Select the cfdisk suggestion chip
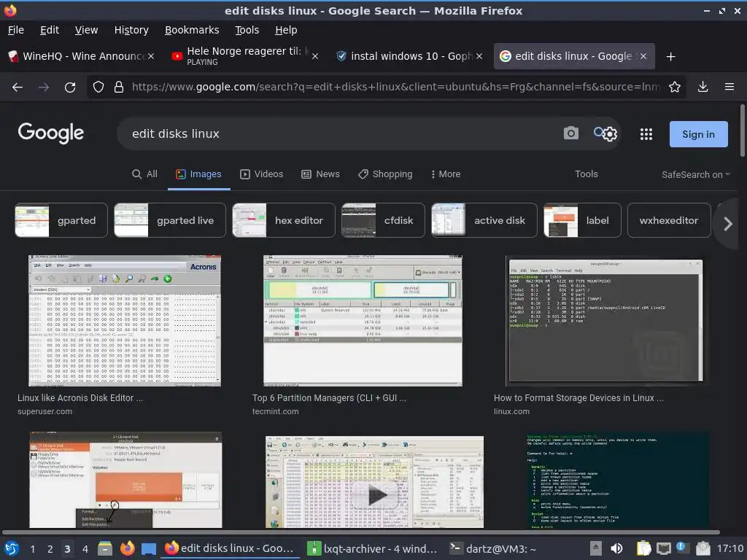 pyautogui.click(x=383, y=220)
